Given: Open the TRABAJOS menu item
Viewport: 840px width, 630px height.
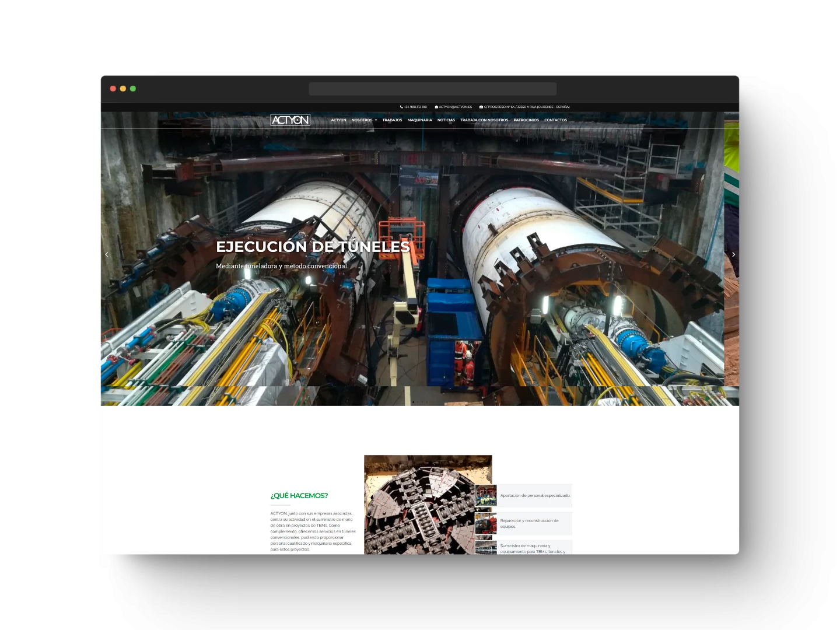Looking at the screenshot, I should click(x=392, y=120).
